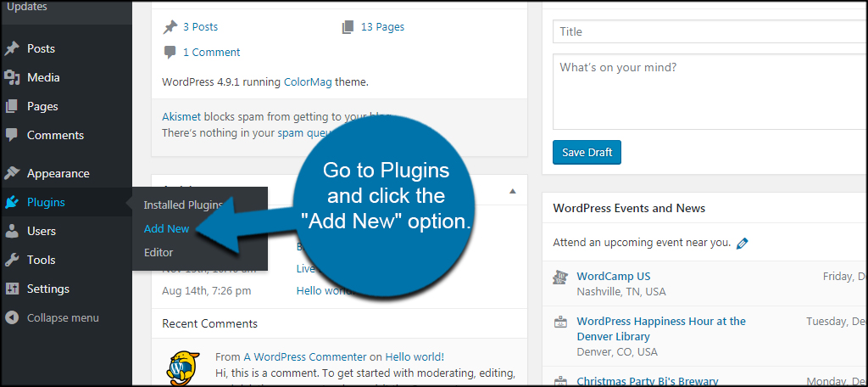Click the Recent Comments heading
The height and width of the screenshot is (387, 868).
[x=210, y=323]
